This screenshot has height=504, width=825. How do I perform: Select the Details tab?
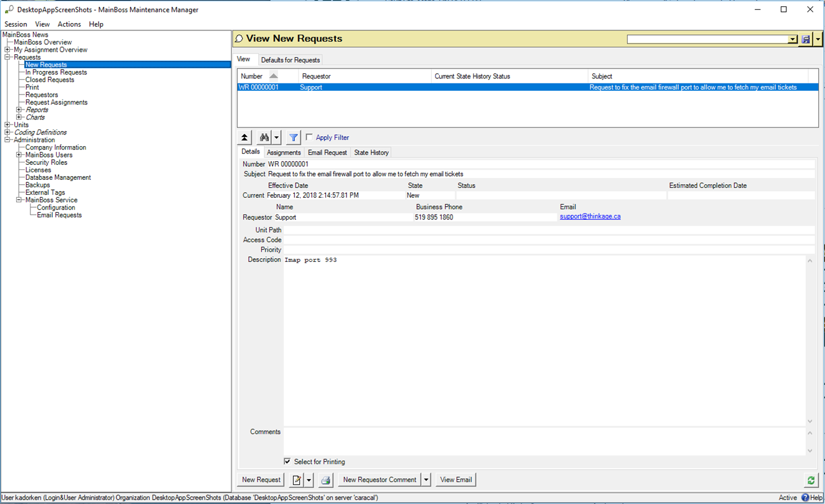251,152
